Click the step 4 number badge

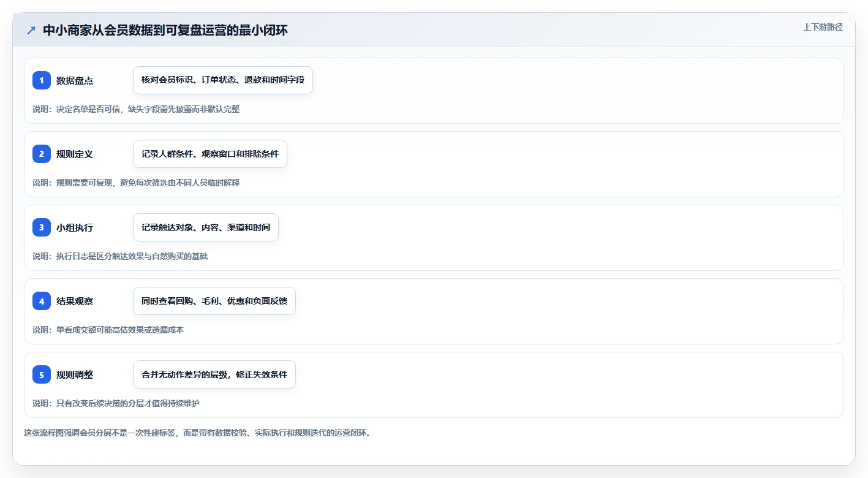click(x=42, y=301)
